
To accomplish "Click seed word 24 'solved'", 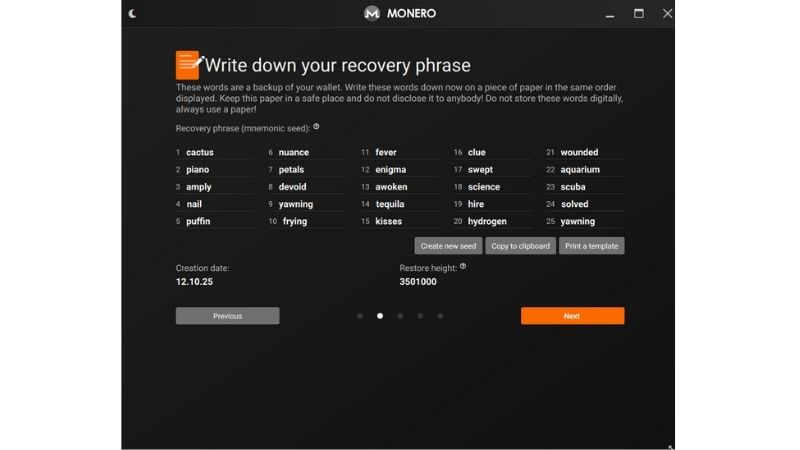I will (x=574, y=204).
